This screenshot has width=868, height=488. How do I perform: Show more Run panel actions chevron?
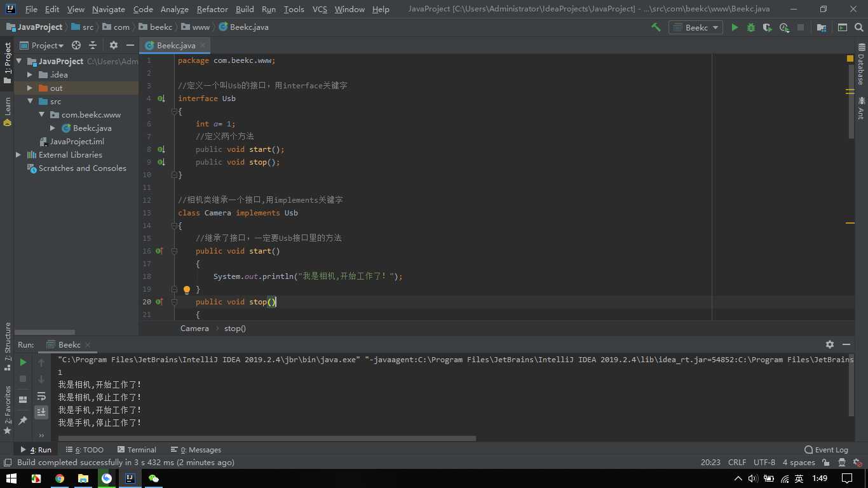coord(41,436)
